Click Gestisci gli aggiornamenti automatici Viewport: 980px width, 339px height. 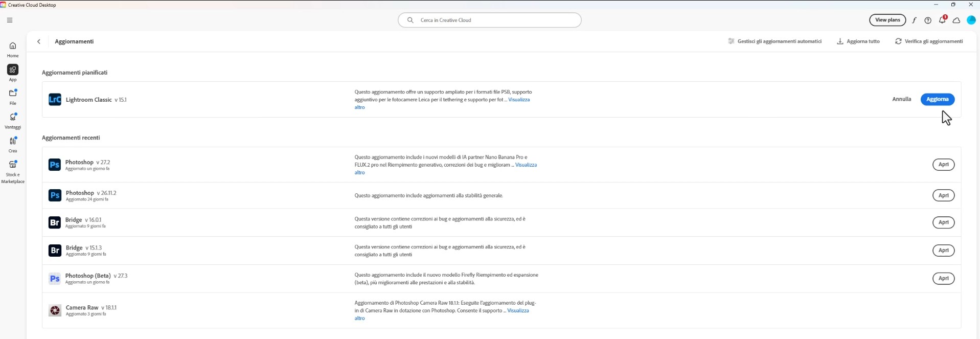click(774, 41)
